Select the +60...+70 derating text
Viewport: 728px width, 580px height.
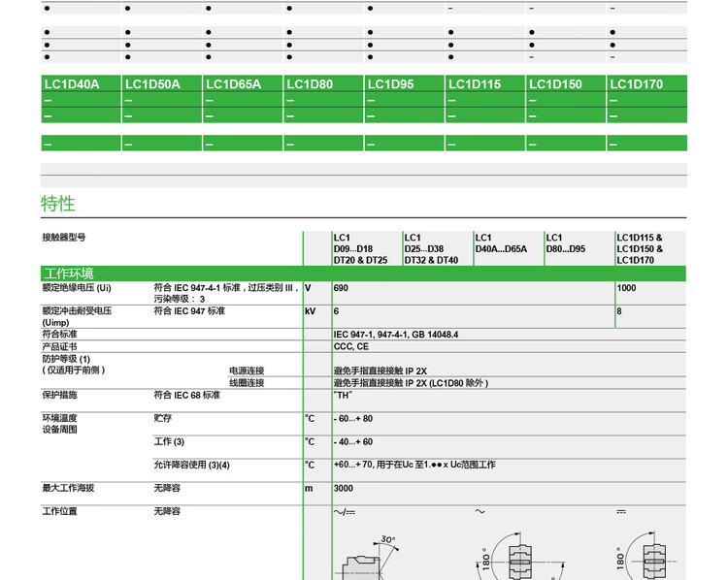point(414,465)
